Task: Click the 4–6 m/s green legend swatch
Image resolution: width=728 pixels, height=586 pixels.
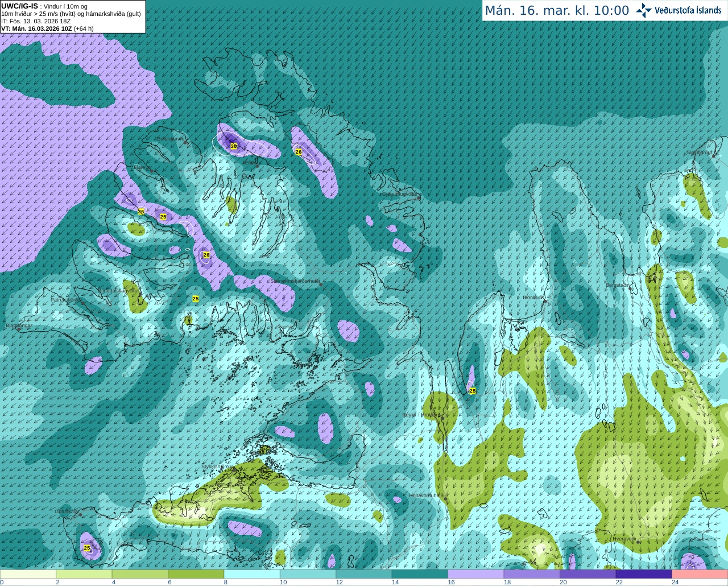Action: [x=140, y=574]
